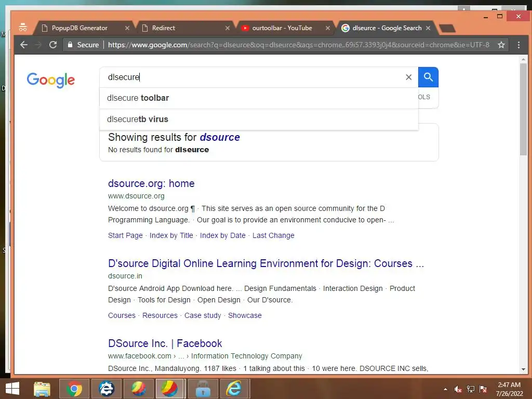The height and width of the screenshot is (399, 532).
Task: Click the network tray icon
Action: pyautogui.click(x=471, y=389)
